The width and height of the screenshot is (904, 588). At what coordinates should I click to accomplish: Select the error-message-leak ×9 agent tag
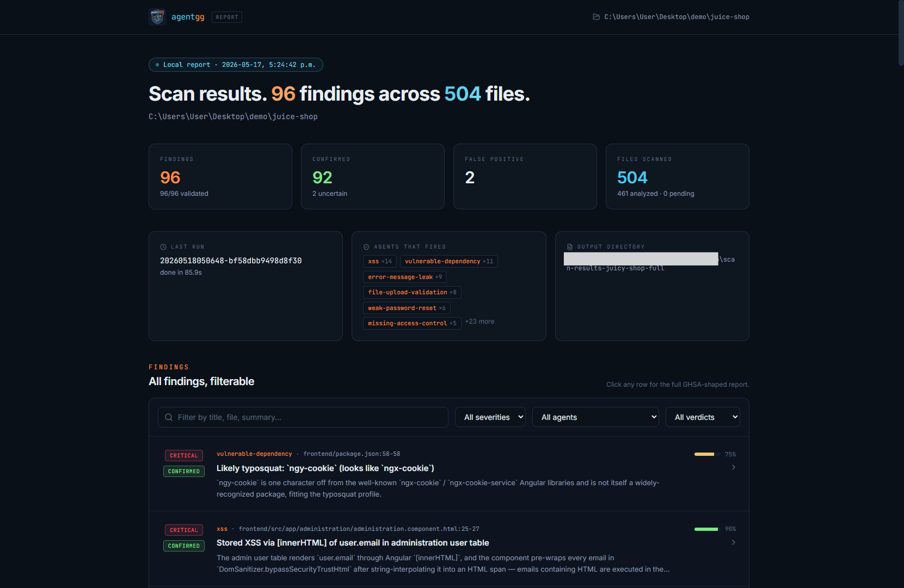(x=405, y=277)
